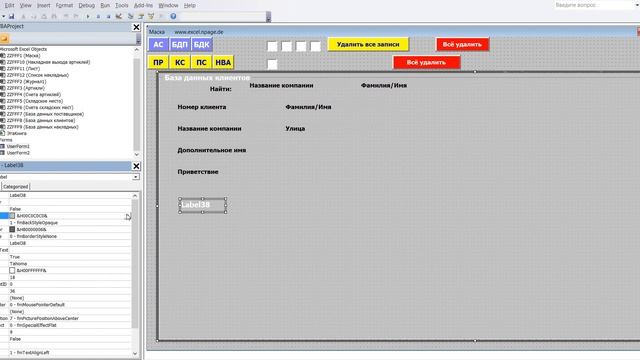
Task: Click the white ForeColor swatch &H00FFFFFF&
Action: tap(12, 270)
